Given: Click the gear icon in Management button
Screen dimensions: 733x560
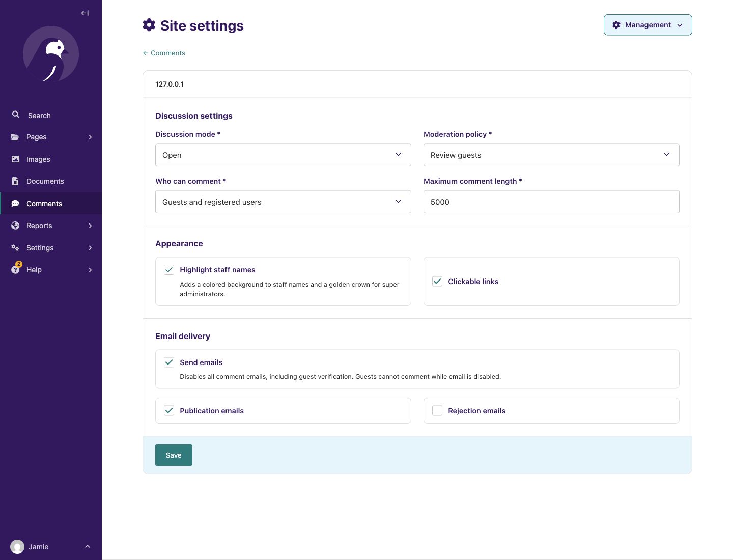Looking at the screenshot, I should [616, 25].
